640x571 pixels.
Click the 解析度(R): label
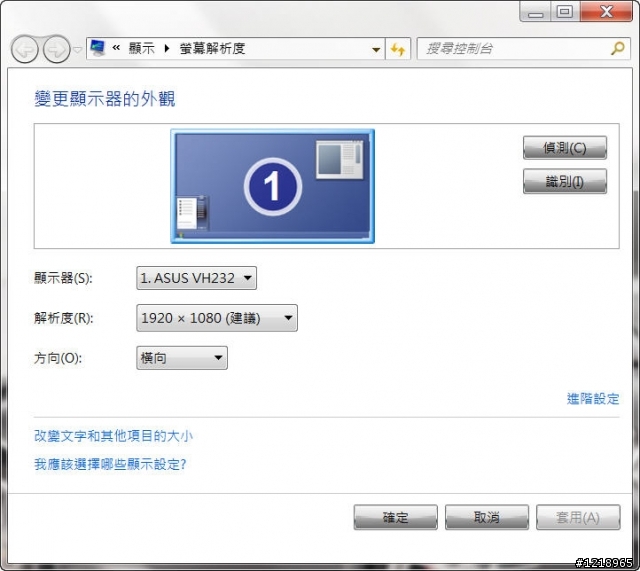pyautogui.click(x=64, y=318)
